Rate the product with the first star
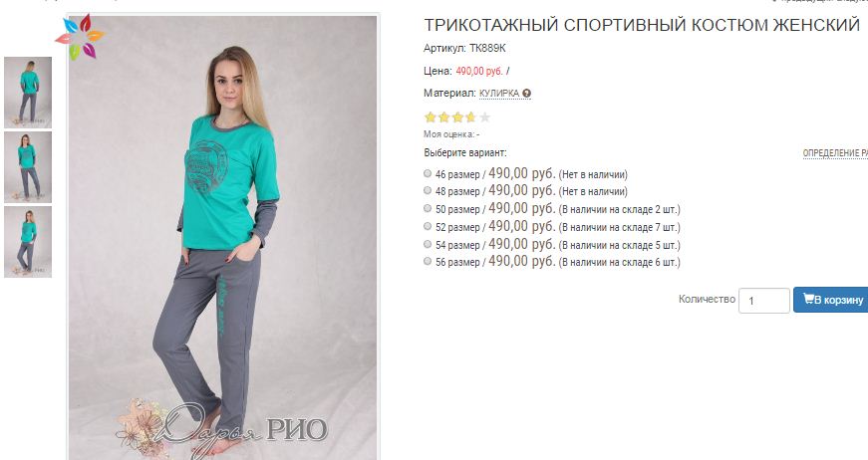 point(431,117)
